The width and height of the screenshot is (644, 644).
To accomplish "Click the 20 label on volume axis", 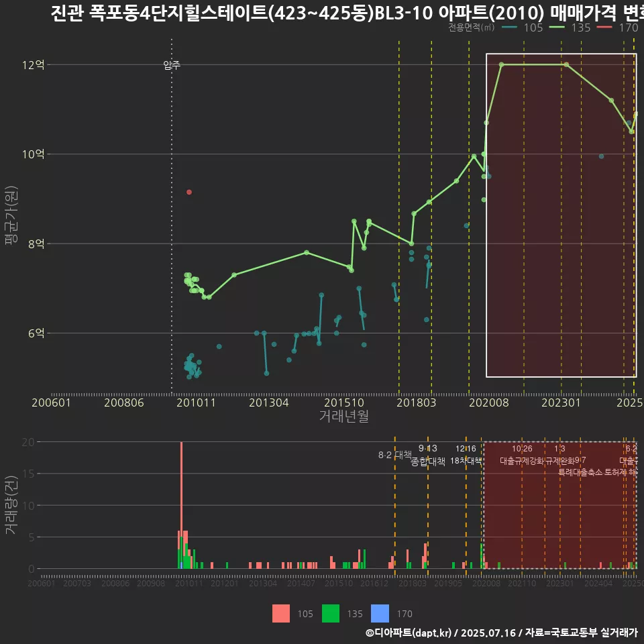I will [x=28, y=442].
